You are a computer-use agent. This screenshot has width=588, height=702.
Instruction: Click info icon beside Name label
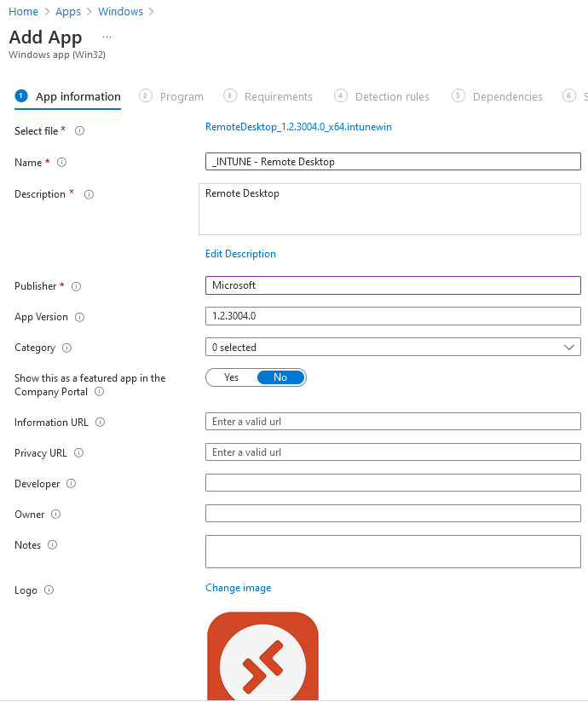pyautogui.click(x=62, y=162)
